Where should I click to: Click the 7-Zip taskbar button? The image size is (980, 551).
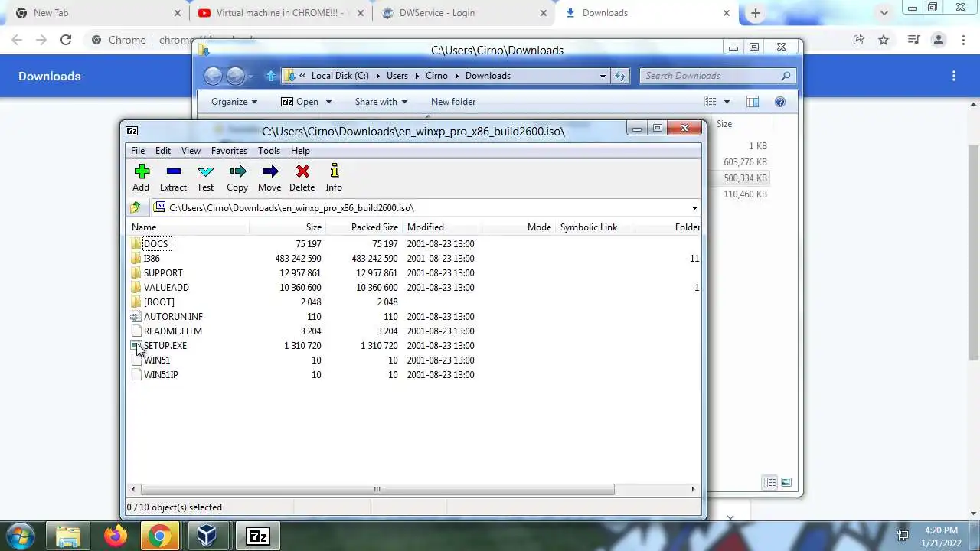[x=257, y=536]
